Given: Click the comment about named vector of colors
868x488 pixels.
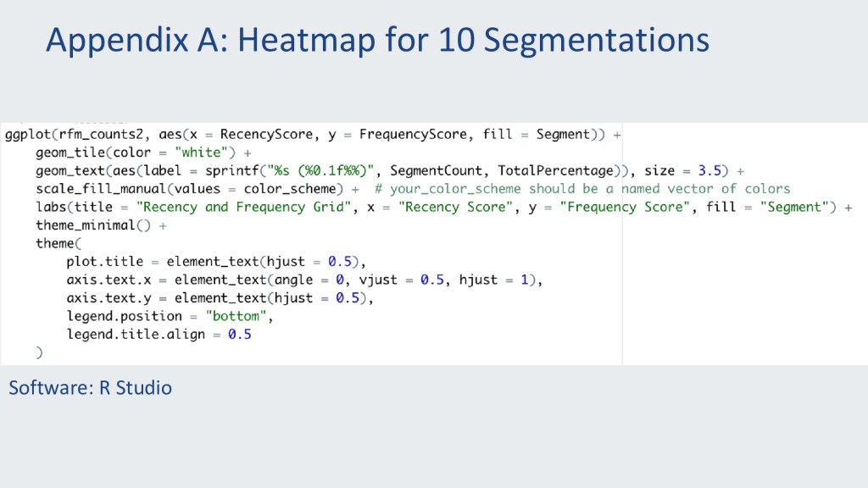Looking at the screenshot, I should pos(582,189).
